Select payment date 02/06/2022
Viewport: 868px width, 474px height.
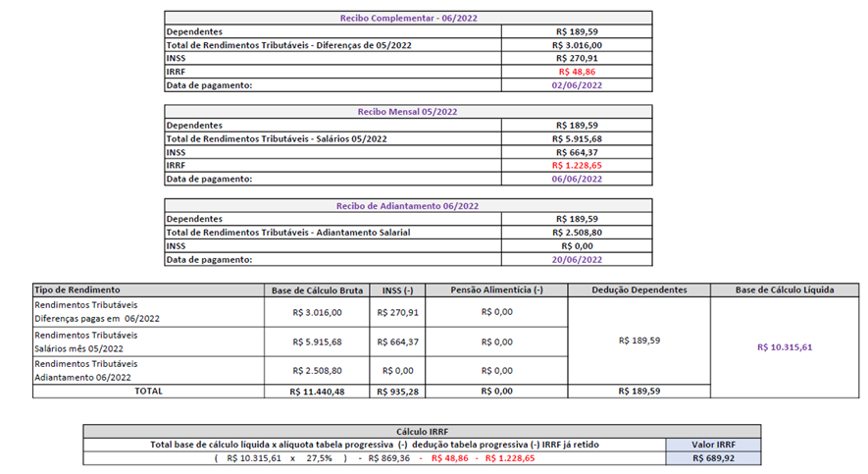[x=577, y=85]
